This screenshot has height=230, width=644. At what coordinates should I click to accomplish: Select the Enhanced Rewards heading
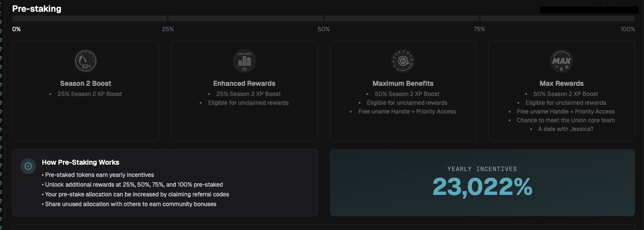tap(244, 83)
